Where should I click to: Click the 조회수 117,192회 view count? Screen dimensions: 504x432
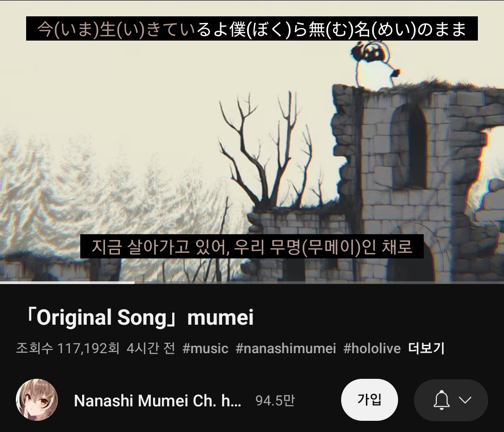[x=68, y=348]
